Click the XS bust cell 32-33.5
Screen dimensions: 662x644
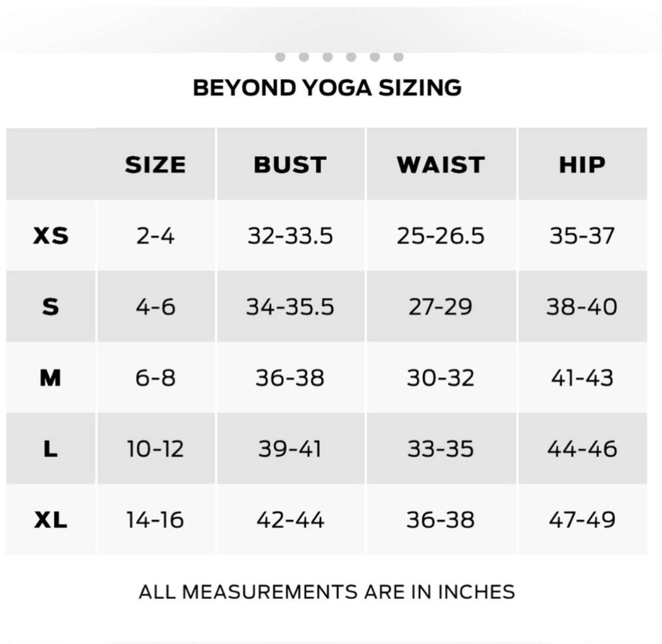coord(290,236)
